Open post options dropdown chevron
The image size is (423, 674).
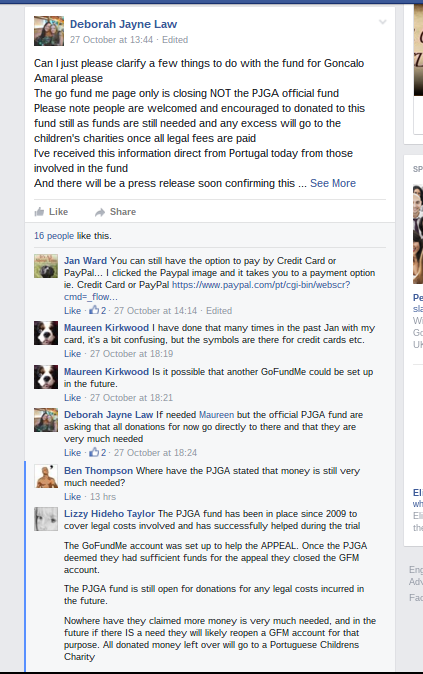pos(382,22)
